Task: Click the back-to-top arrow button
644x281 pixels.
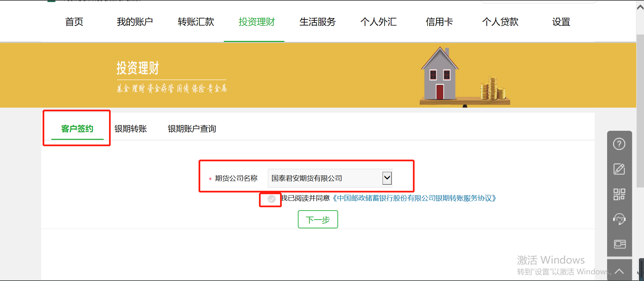Action: [x=619, y=271]
